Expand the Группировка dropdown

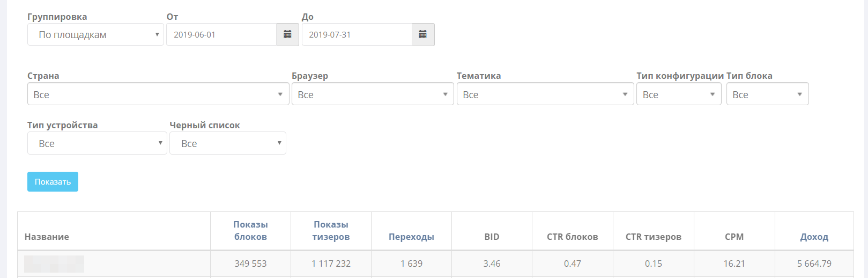click(95, 35)
